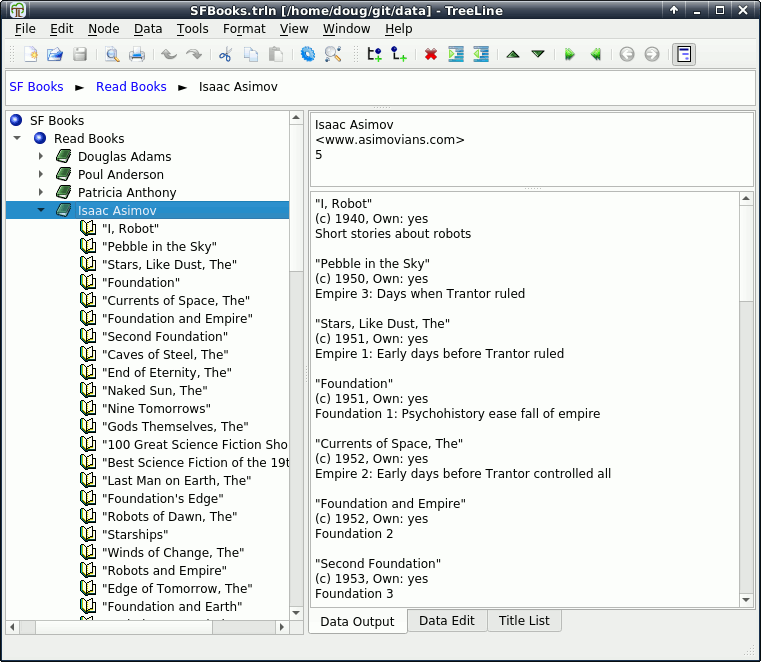
Task: Click the Add Child node icon
Action: coord(399,54)
